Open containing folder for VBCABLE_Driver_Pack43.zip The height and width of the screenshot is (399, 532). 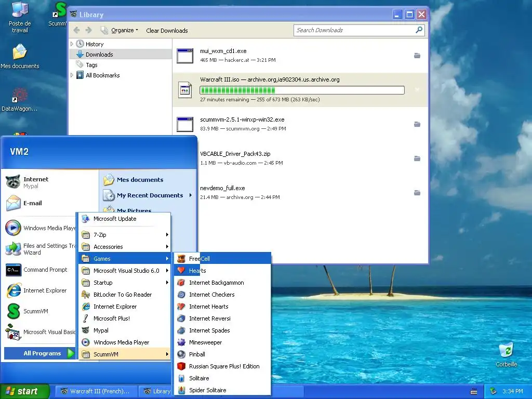[x=417, y=158]
